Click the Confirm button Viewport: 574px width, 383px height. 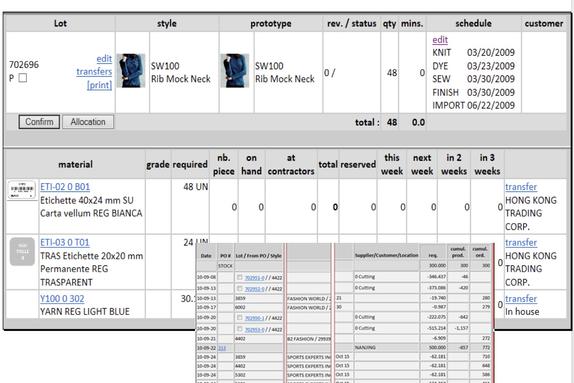39,122
